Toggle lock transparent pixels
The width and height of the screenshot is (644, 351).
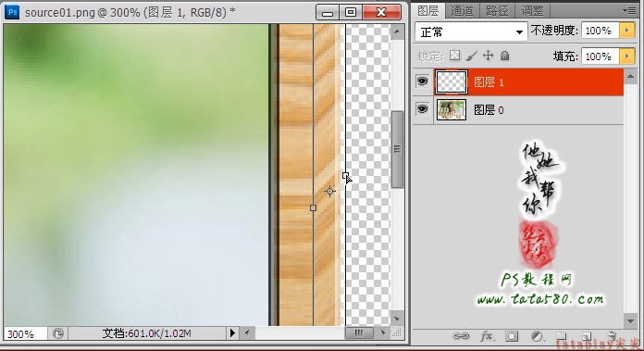pos(454,56)
